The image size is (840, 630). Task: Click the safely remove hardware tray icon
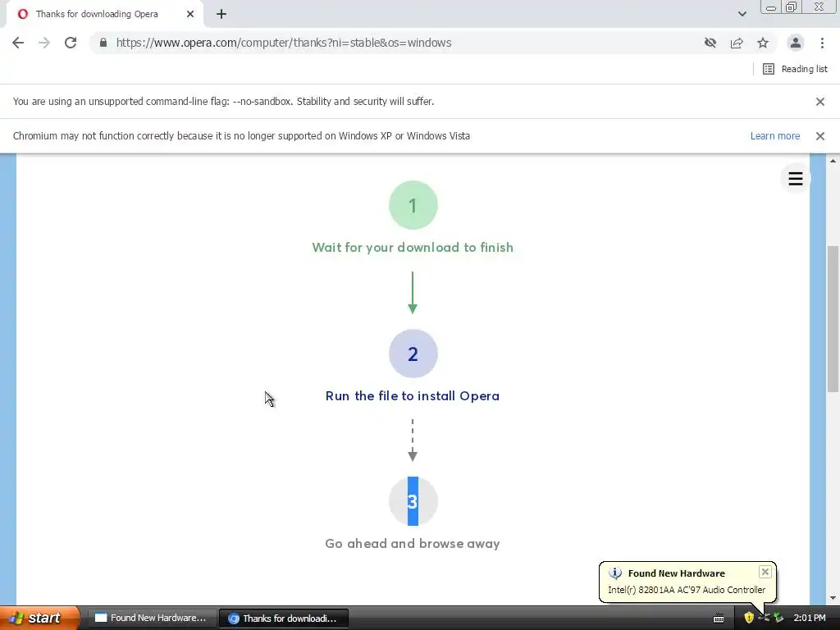pos(778,618)
